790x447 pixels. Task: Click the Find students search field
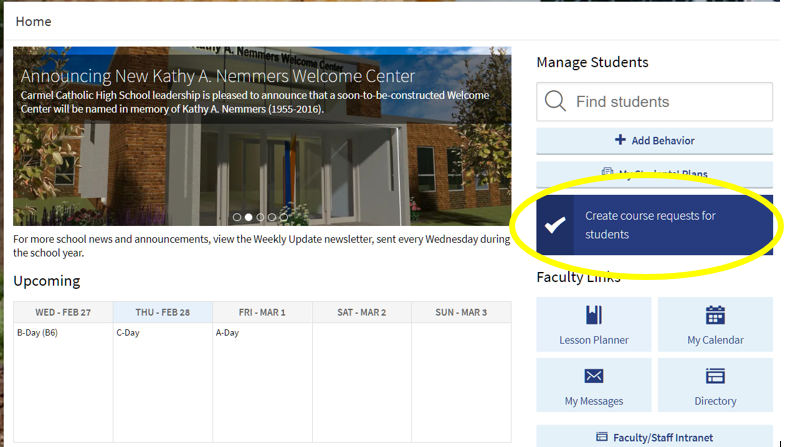pyautogui.click(x=654, y=102)
